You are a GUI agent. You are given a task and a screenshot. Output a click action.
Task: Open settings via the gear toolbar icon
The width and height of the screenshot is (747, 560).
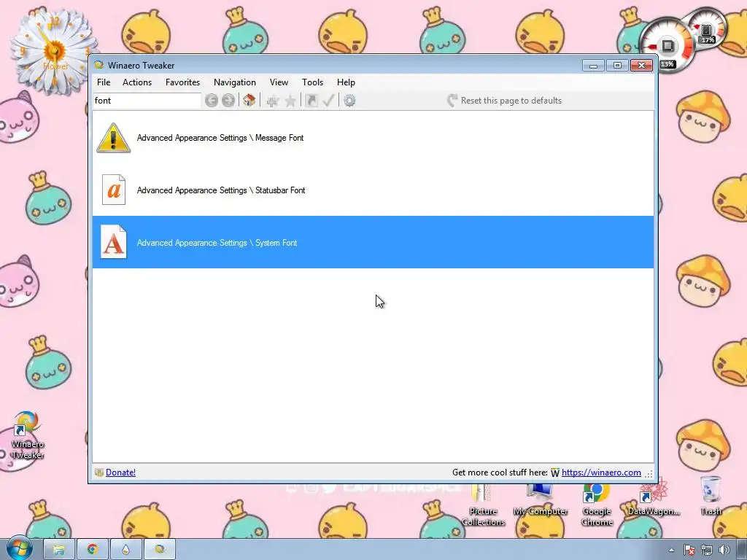[x=349, y=101]
